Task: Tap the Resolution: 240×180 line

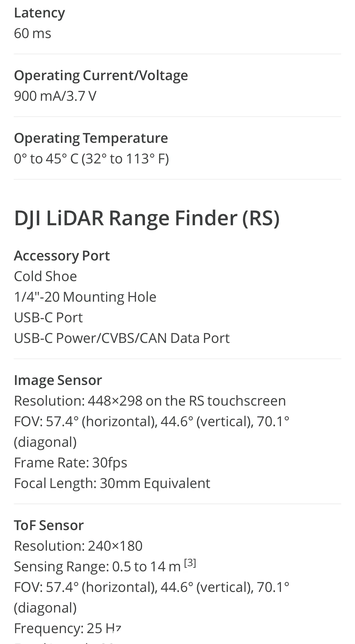Action: 78,546
